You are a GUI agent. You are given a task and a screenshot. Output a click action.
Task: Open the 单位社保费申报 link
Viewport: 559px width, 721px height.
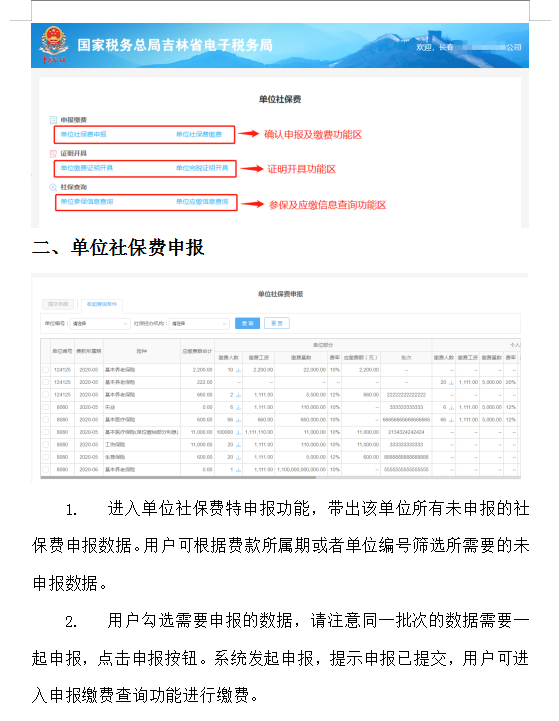tap(83, 134)
